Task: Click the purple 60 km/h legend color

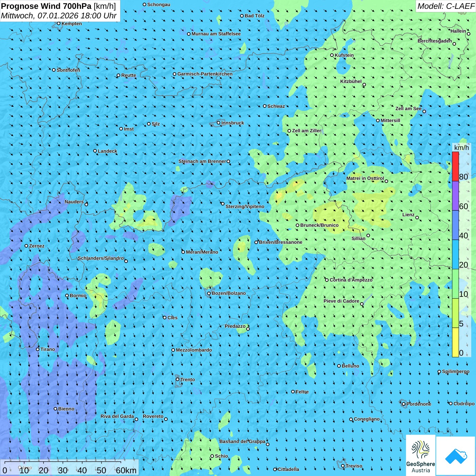Action: coord(455,196)
